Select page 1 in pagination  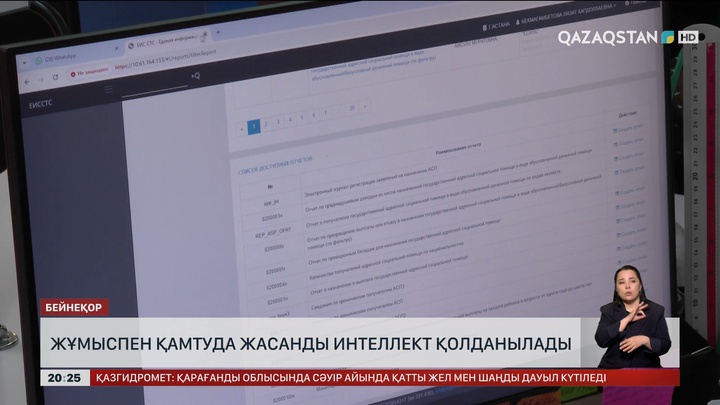254,127
